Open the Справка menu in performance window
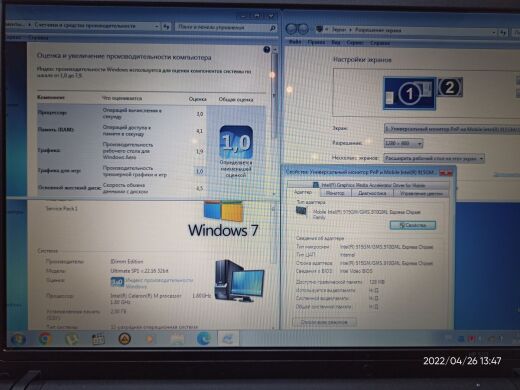 coord(38,38)
